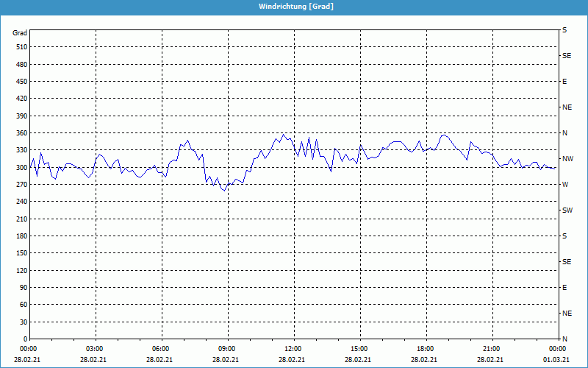Click the 270 degree y-axis label
588x368 pixels.
coord(20,185)
